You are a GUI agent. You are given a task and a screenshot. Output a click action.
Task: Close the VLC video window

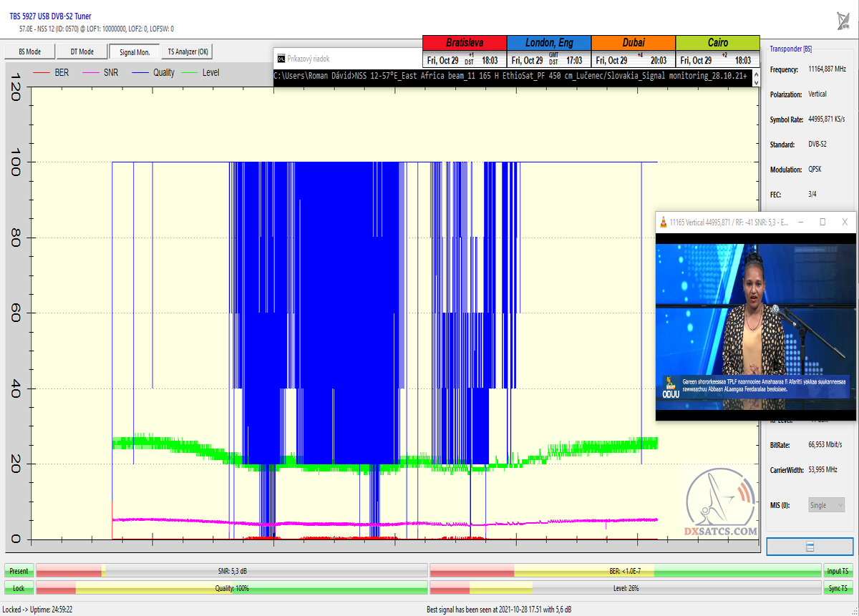coord(845,223)
